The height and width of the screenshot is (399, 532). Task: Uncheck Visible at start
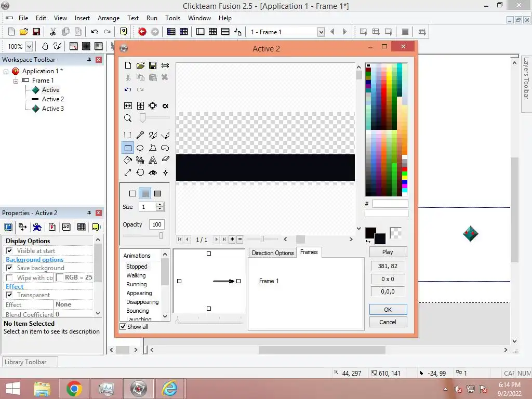[x=9, y=251]
